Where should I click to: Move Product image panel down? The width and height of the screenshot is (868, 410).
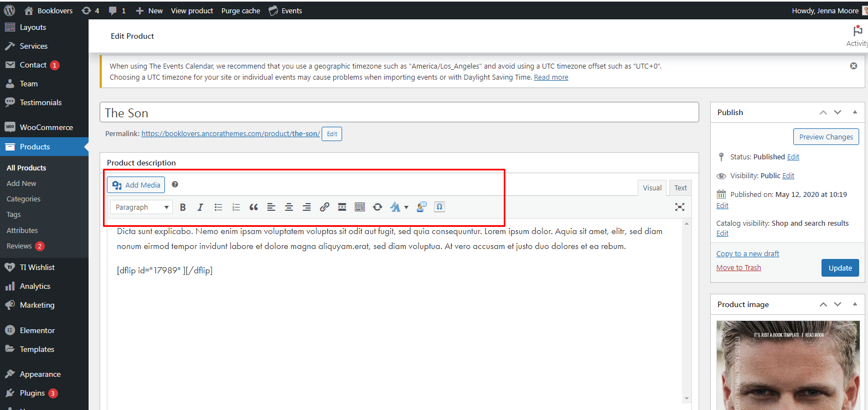(x=838, y=304)
